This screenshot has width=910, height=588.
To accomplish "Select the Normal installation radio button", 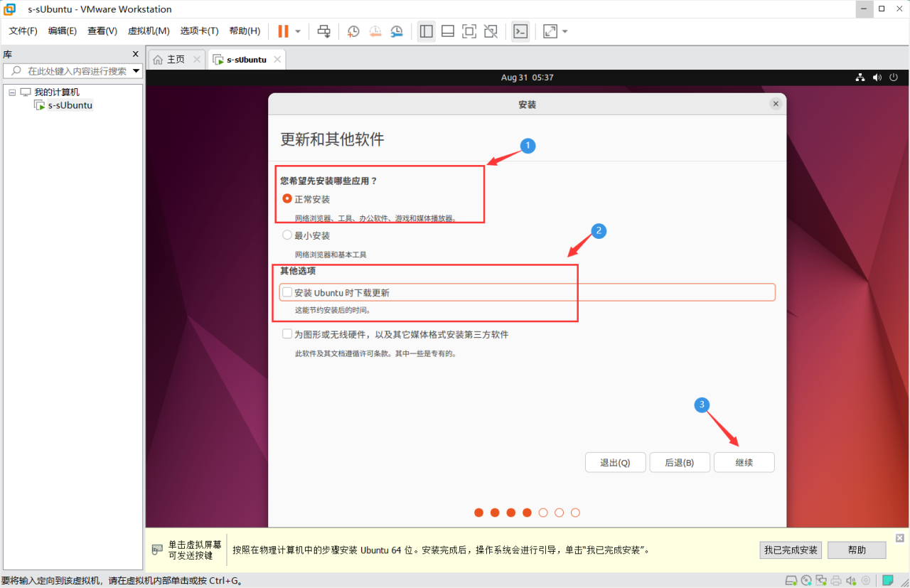I will click(287, 199).
